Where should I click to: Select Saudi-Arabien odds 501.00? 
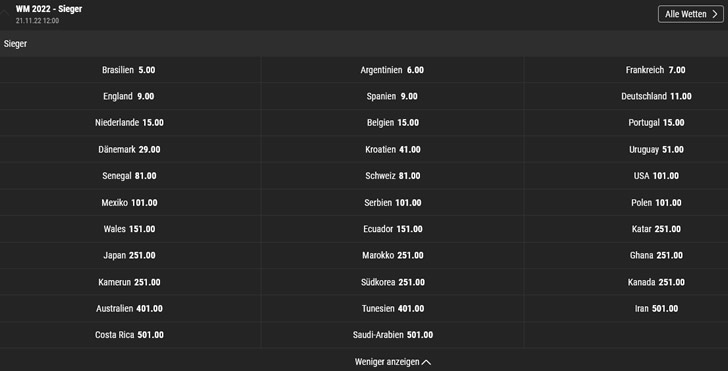coord(392,335)
